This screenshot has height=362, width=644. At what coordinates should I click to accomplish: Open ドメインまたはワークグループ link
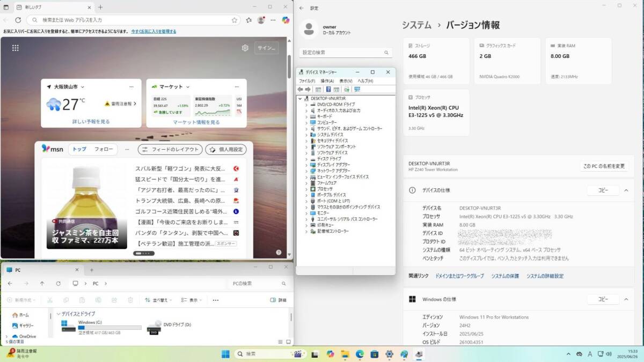pos(459,276)
